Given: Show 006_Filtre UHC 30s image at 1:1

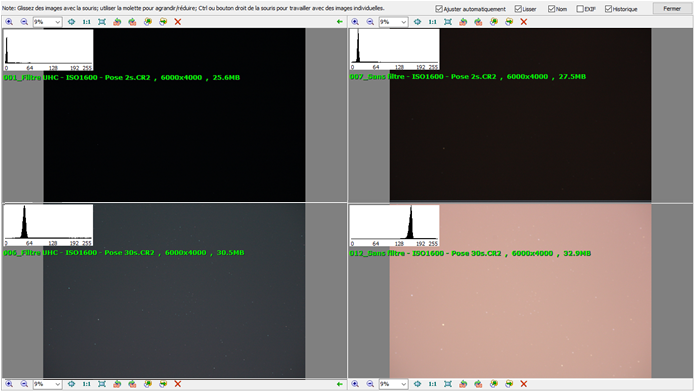Looking at the screenshot, I should [x=86, y=384].
